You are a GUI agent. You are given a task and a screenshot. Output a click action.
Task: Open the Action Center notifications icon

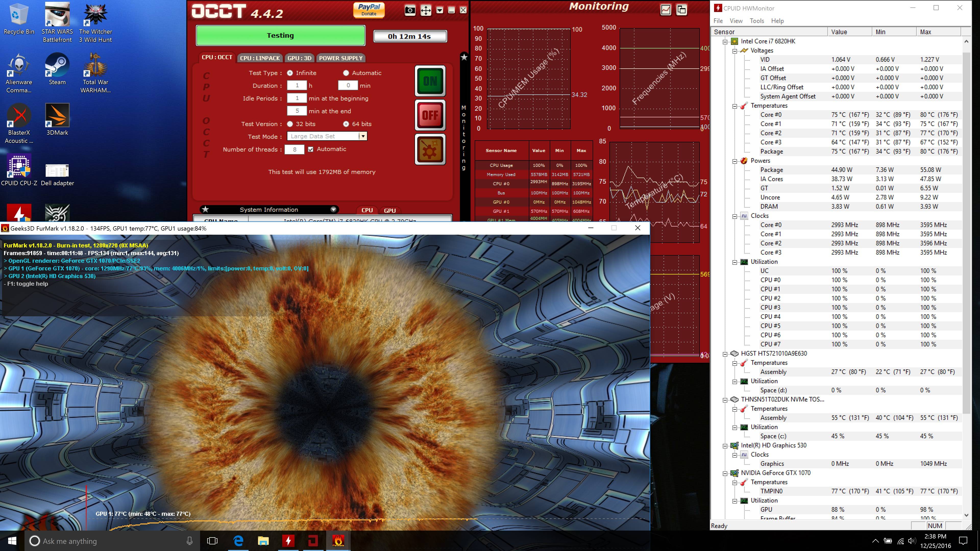click(x=963, y=541)
